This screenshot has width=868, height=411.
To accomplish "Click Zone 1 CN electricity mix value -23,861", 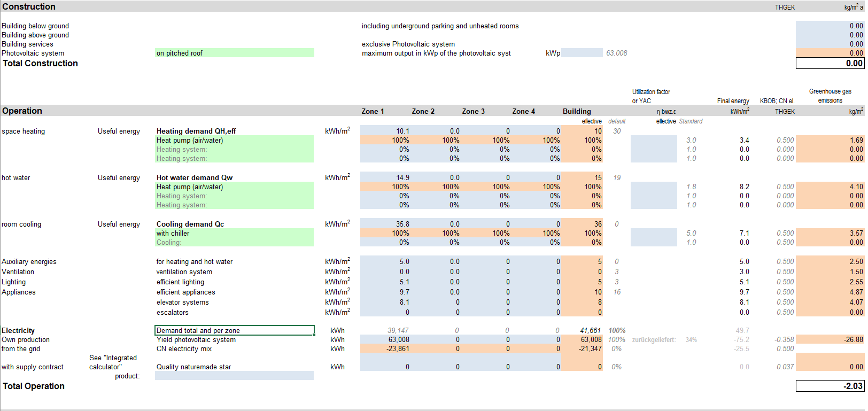I will 385,349.
